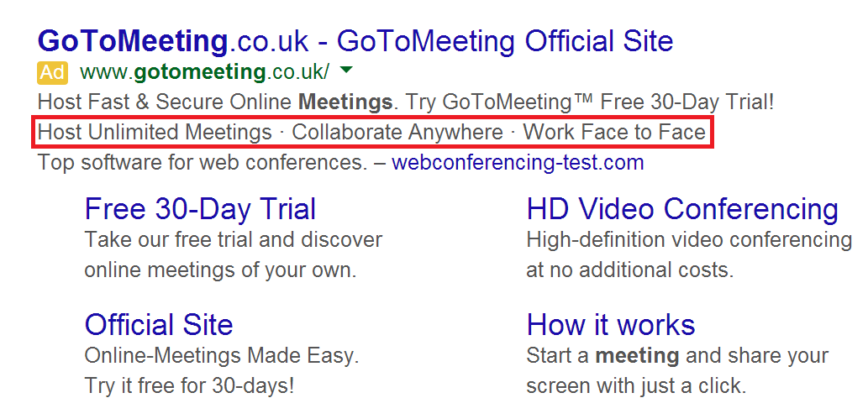Click the 'High-definition video conferencing' description
868x419 pixels.
(689, 240)
